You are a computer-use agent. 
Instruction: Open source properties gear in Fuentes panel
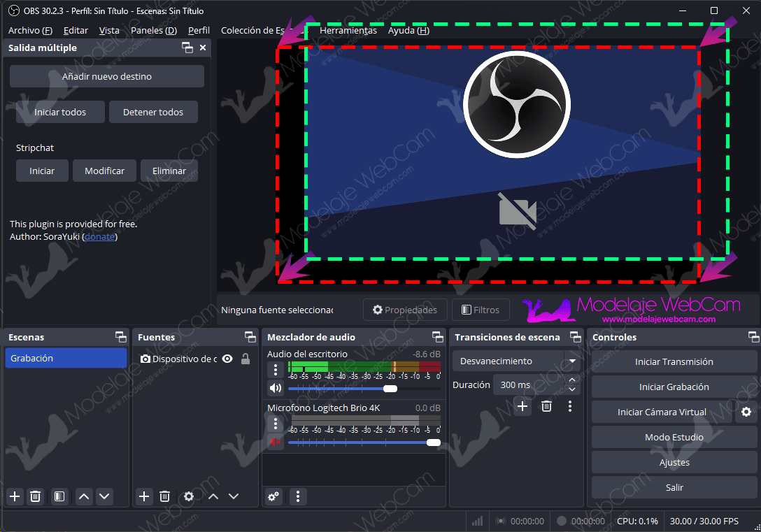click(189, 496)
